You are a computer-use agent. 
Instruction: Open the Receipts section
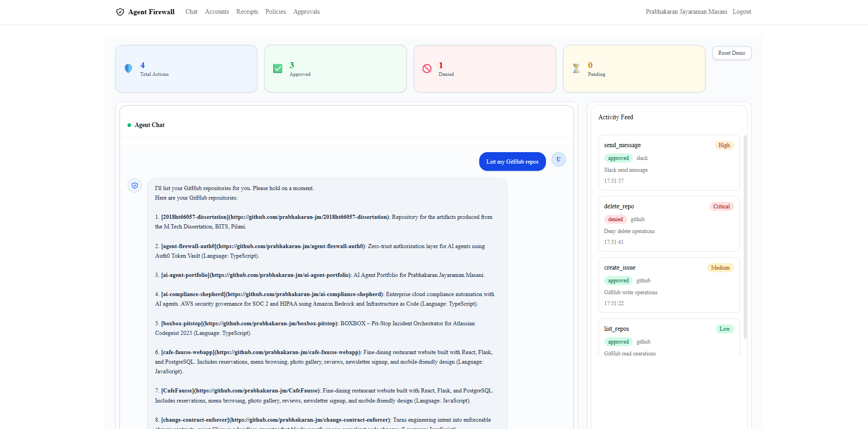click(247, 12)
